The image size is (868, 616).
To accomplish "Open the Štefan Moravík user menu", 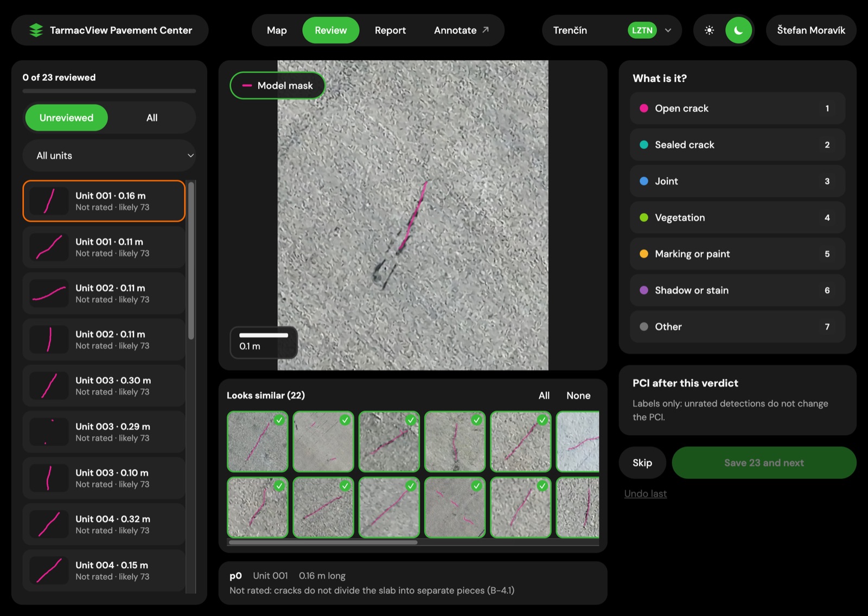I will pos(811,30).
